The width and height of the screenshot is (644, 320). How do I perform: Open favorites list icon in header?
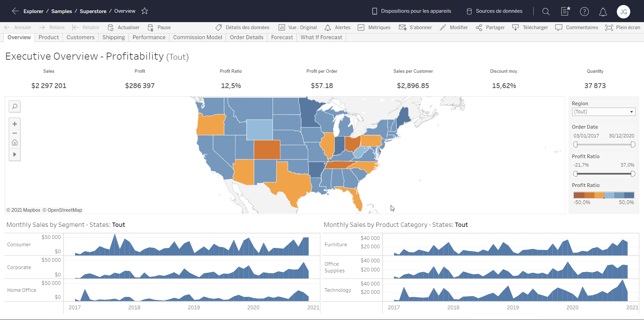point(566,11)
